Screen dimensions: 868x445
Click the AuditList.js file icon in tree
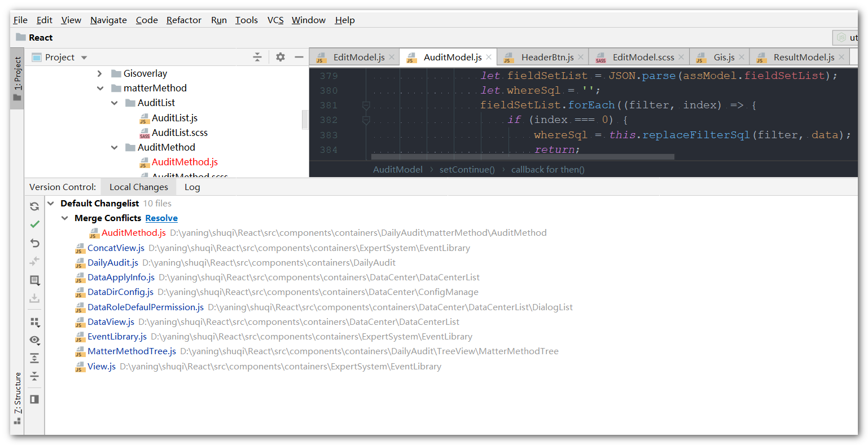[x=144, y=118]
